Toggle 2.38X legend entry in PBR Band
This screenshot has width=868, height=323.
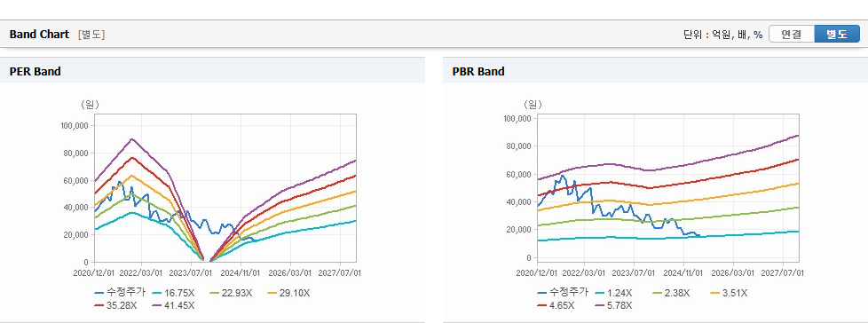click(673, 293)
